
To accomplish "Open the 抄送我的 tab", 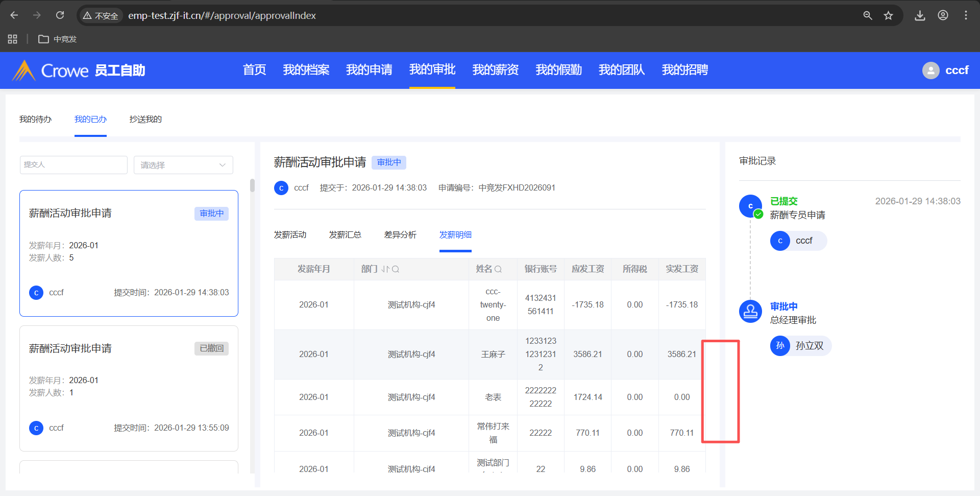I will click(145, 119).
